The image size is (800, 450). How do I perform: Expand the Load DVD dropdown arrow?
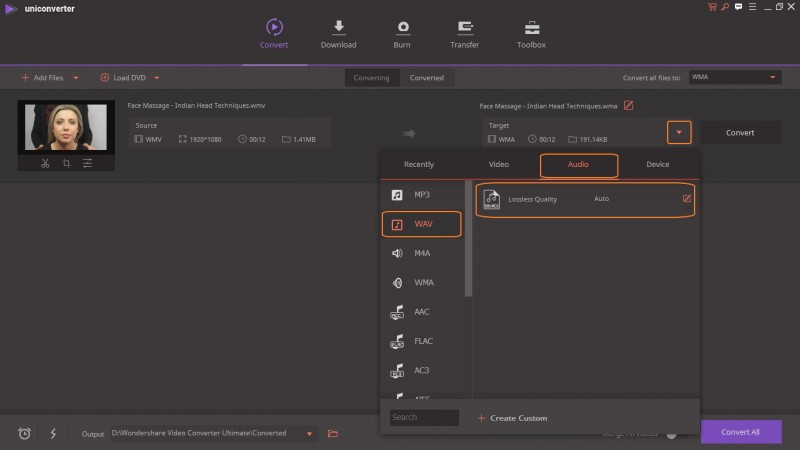(x=157, y=78)
